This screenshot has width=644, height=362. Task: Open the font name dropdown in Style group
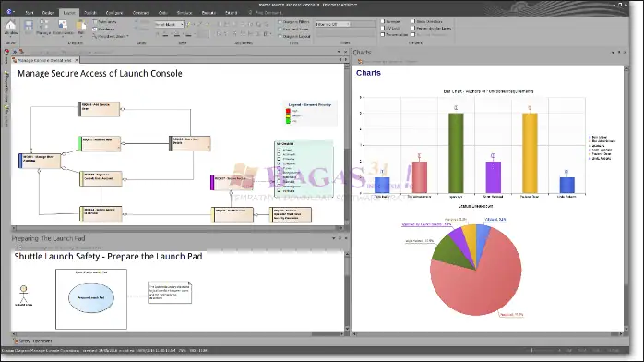169,25
